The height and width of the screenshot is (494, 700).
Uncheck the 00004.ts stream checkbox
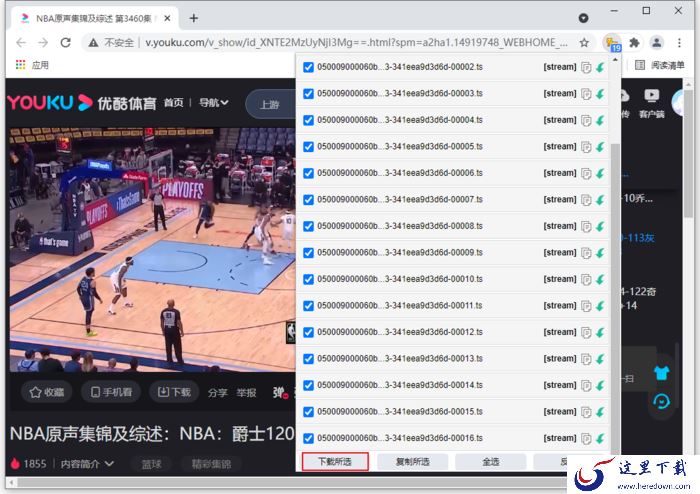coord(308,120)
